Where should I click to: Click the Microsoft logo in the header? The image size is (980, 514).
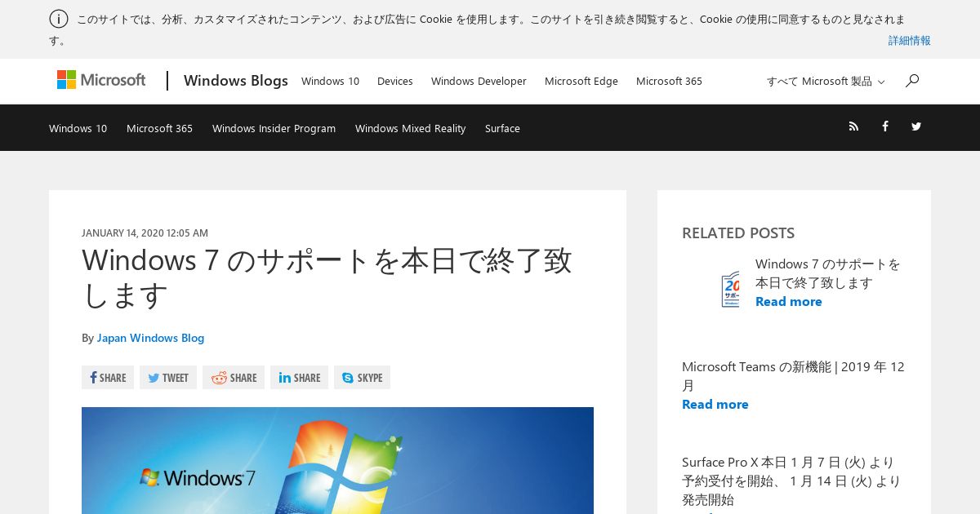click(x=101, y=80)
